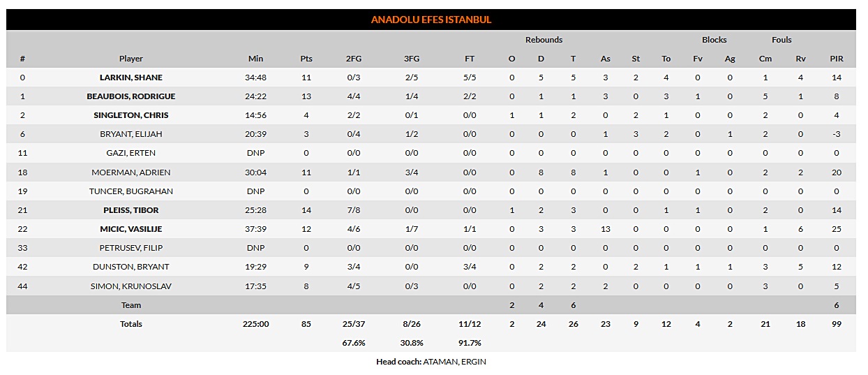This screenshot has width=868, height=375.
Task: Click the PIR column header
Action: (x=836, y=59)
